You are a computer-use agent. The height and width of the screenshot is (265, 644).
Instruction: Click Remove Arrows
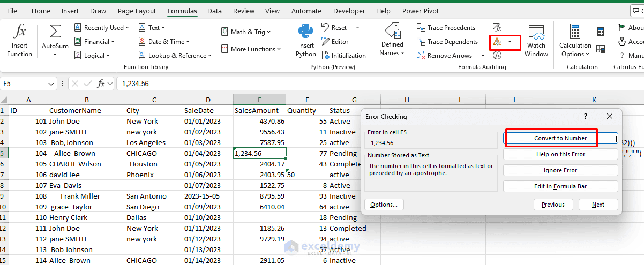[444, 56]
